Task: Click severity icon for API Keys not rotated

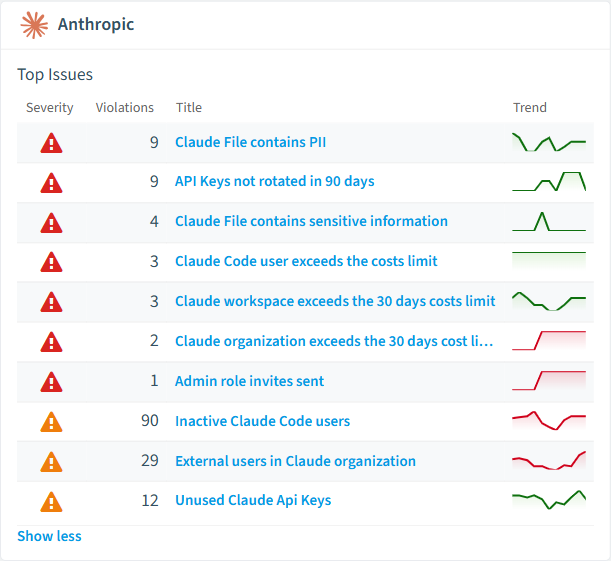Action: (51, 183)
